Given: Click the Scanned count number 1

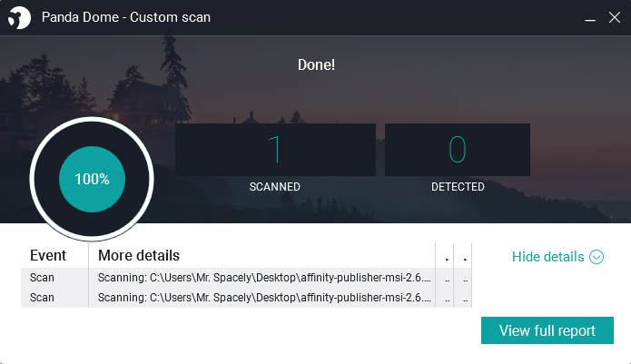Looking at the screenshot, I should pos(274,150).
